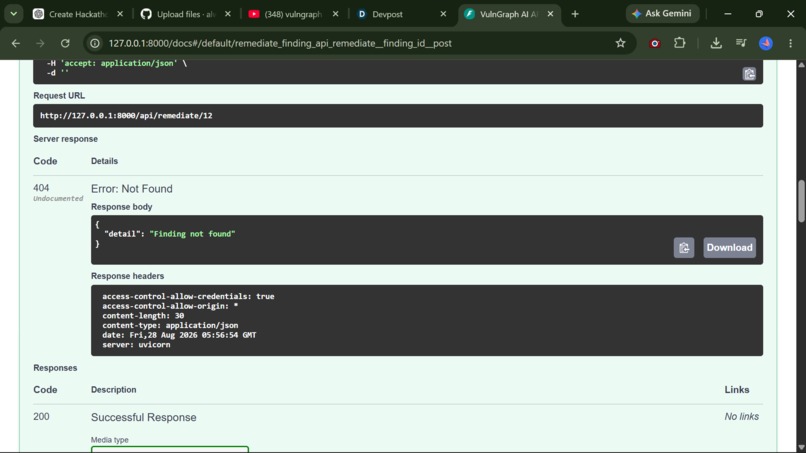Close the Create Hackathon tab
Viewport: 806px width, 453px height.
(120, 14)
